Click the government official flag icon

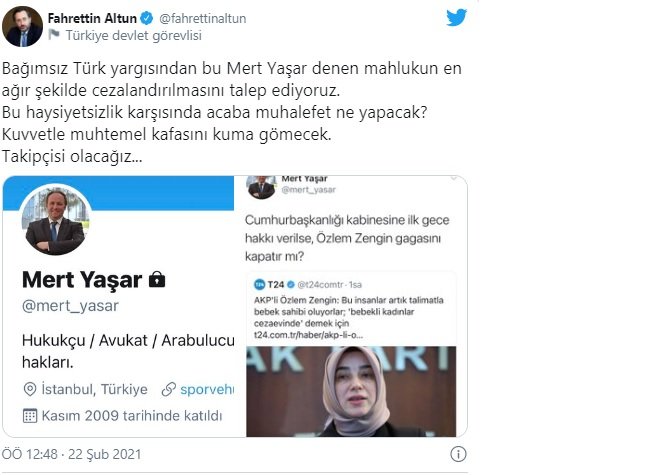coord(54,34)
